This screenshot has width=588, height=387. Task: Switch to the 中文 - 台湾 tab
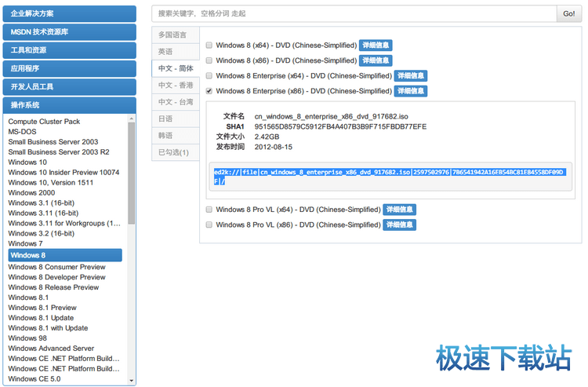176,102
